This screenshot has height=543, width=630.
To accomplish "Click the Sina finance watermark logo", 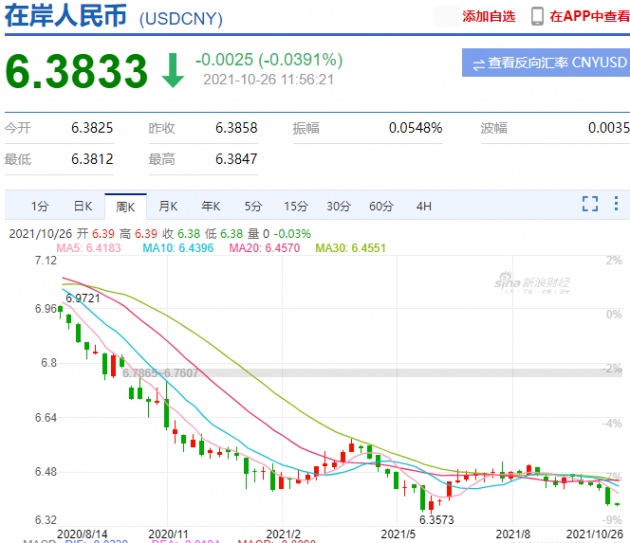I will pyautogui.click(x=532, y=282).
